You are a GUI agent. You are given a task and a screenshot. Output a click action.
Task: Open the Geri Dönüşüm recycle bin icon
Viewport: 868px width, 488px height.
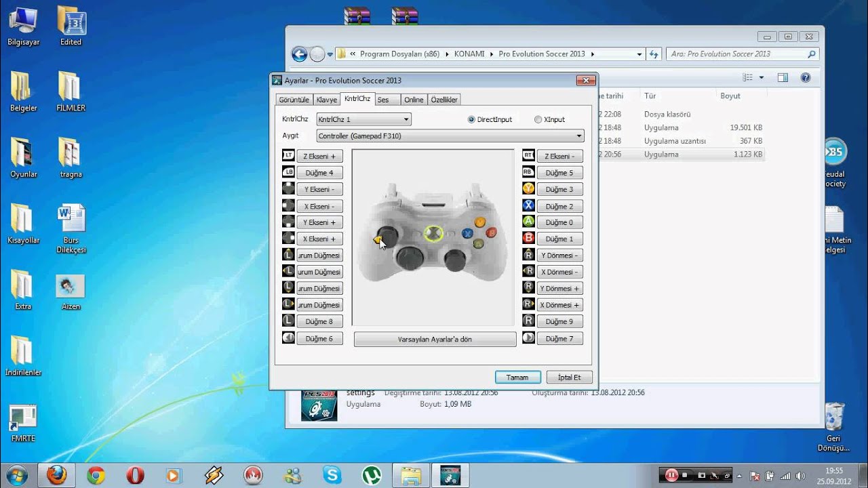(834, 427)
